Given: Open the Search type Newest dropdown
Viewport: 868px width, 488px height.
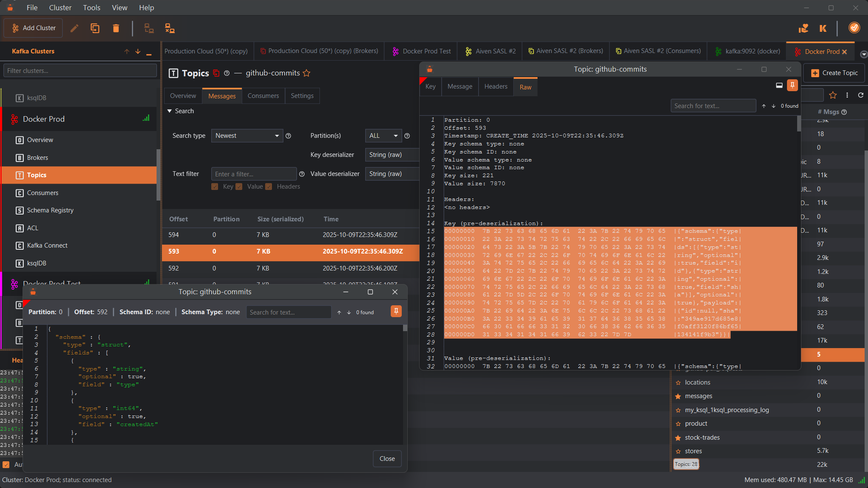Looking at the screenshot, I should click(x=247, y=136).
